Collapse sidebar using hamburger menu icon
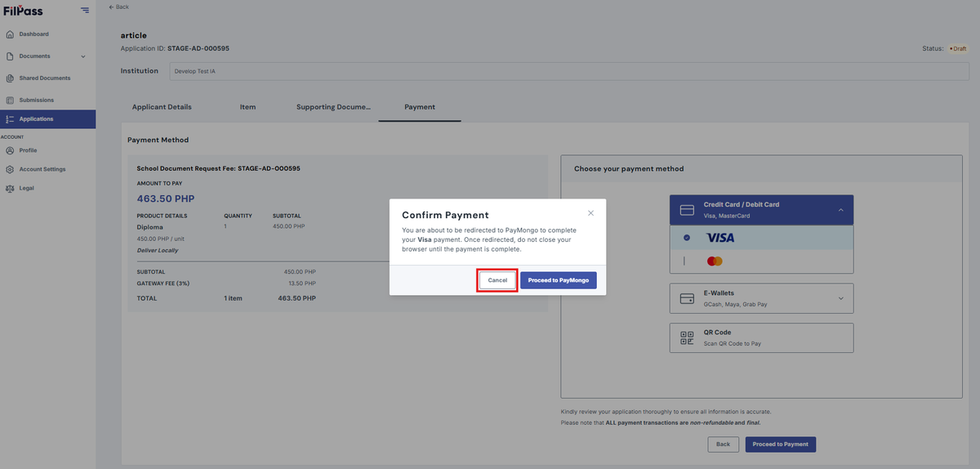 pos(85,11)
